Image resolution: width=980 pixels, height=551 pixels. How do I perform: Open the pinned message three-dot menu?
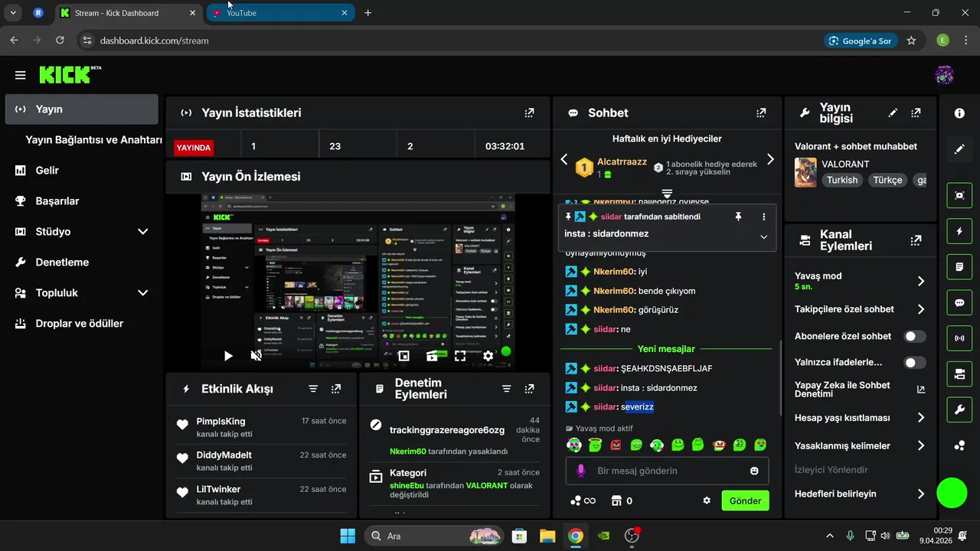[763, 217]
